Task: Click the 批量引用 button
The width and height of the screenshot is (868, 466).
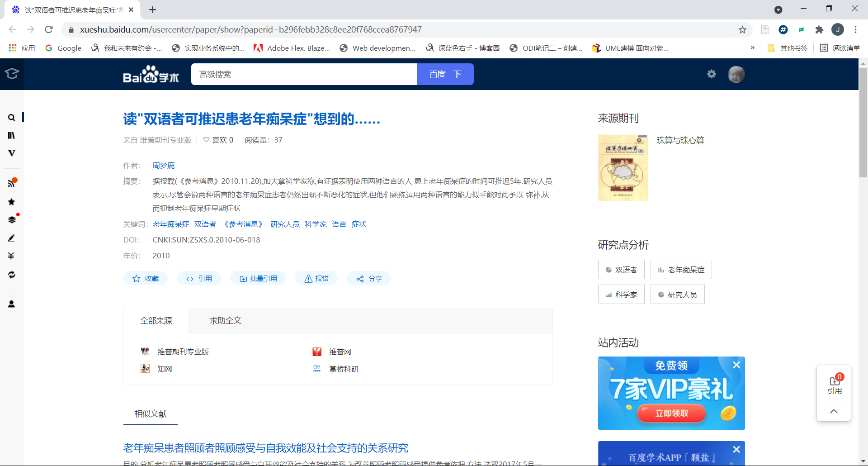Action: (x=258, y=279)
